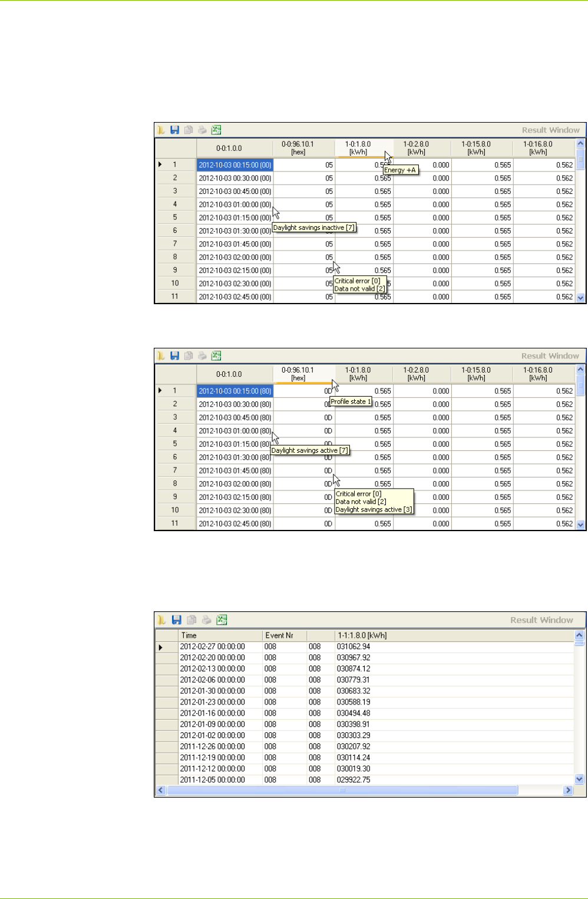This screenshot has width=588, height=899.
Task: Click the 1-0:2.8.0 [kWh] header above the (00) rows
Action: tap(422, 148)
